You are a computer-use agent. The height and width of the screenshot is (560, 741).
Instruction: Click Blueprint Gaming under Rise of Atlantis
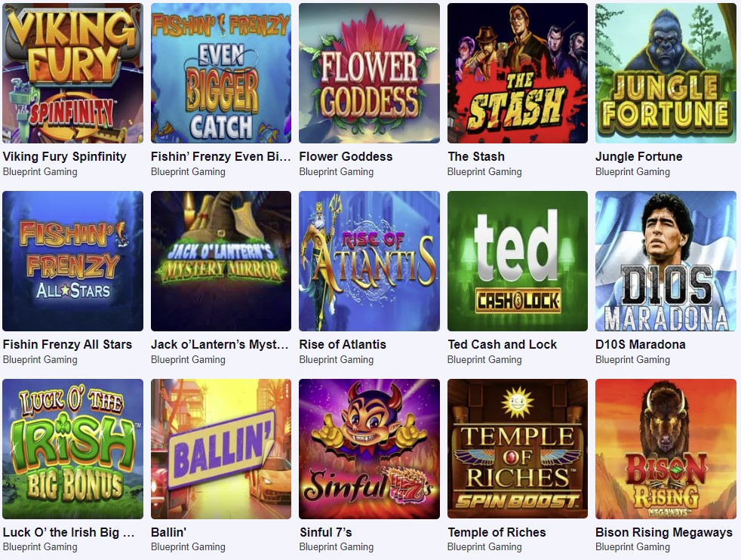coord(337,360)
